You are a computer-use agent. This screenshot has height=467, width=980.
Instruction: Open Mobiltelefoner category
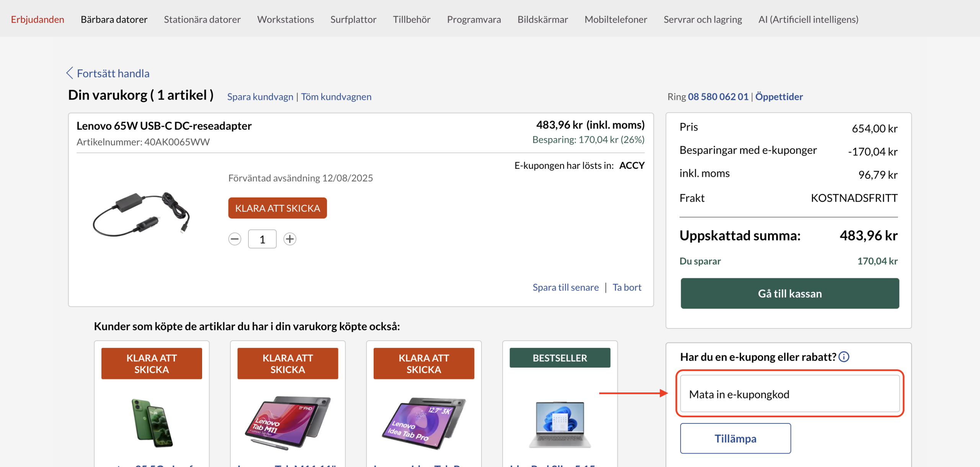[616, 19]
